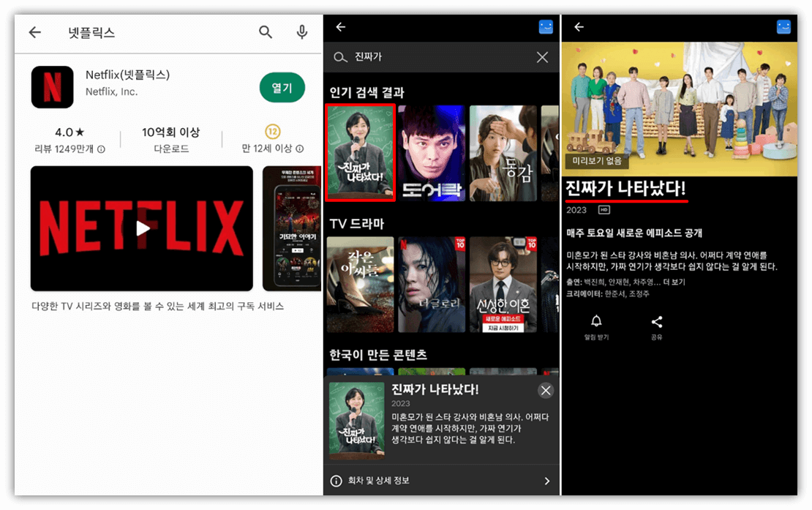Tap the 미리보기 없음 label
Image resolution: width=812 pixels, height=510 pixels.
[x=597, y=161]
